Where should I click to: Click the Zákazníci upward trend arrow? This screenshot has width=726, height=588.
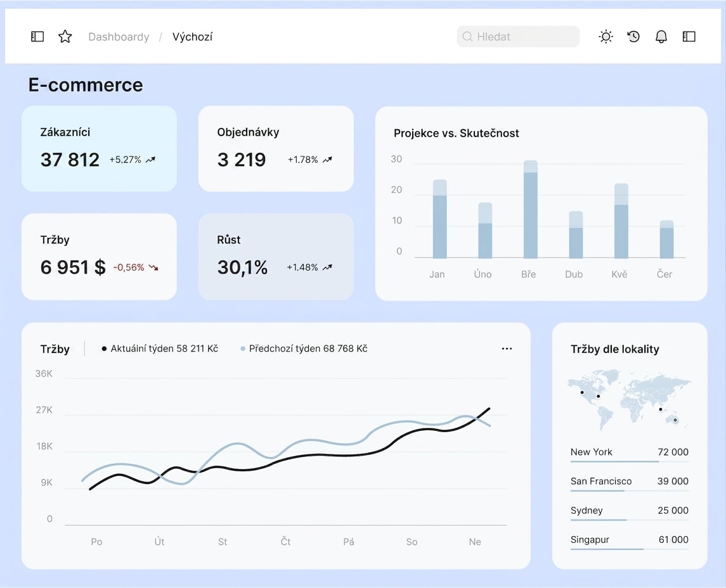(150, 160)
